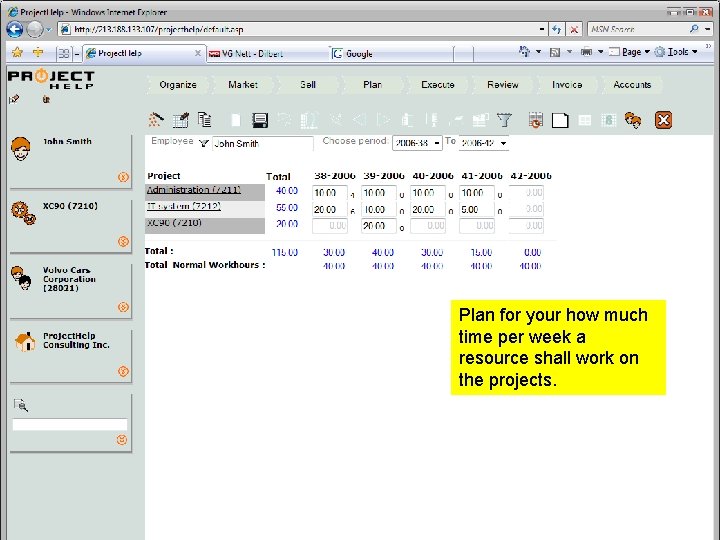This screenshot has height=540, width=720.
Task: Close the ProjectHelp browser tab
Action: coord(197,53)
